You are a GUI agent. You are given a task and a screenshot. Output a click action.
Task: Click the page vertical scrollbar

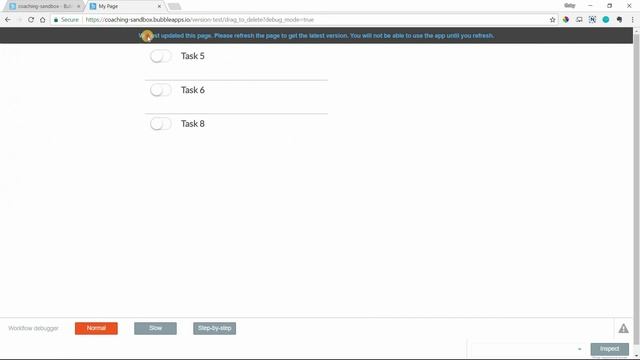(x=636, y=190)
